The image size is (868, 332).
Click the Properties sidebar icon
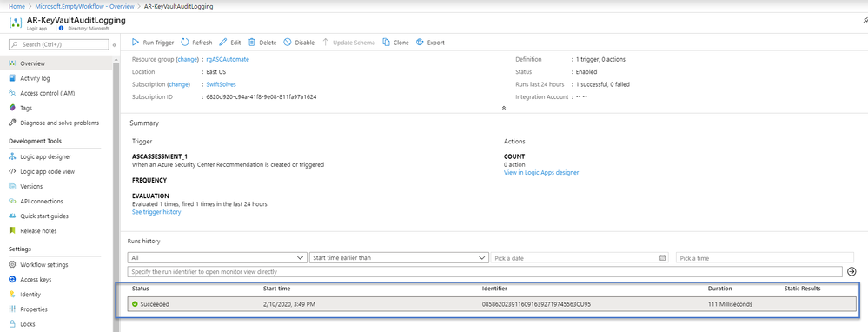click(x=12, y=309)
